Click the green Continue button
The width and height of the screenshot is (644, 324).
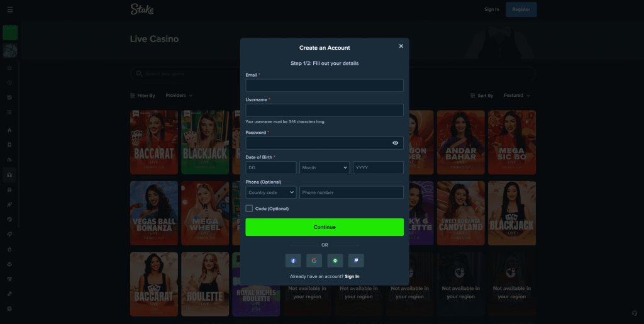pyautogui.click(x=325, y=227)
